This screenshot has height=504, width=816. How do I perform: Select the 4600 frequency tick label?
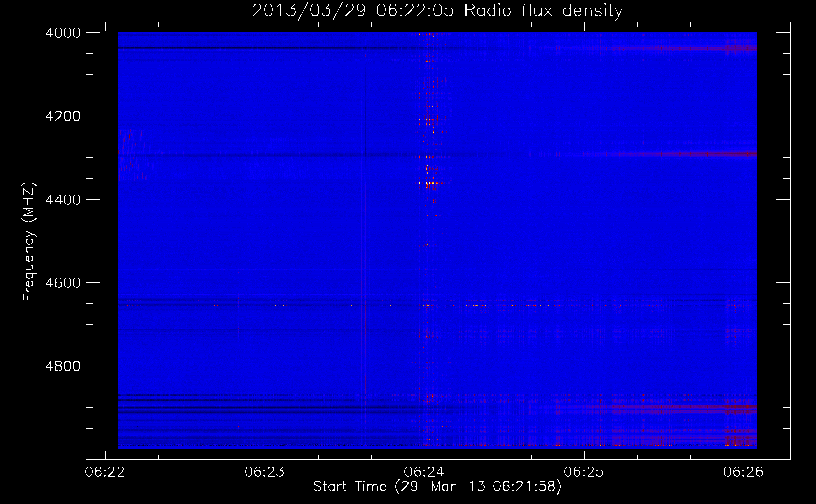[x=63, y=283]
